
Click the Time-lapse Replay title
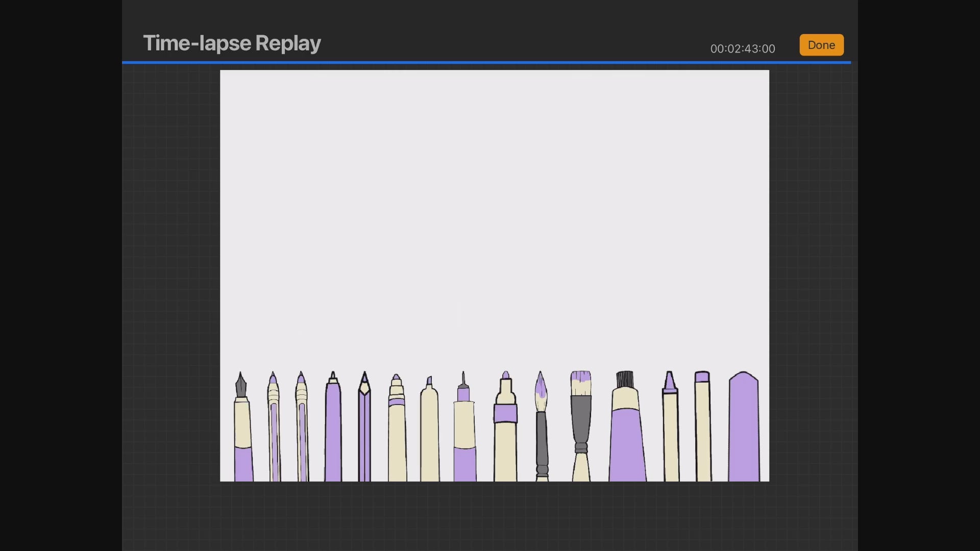pyautogui.click(x=232, y=43)
